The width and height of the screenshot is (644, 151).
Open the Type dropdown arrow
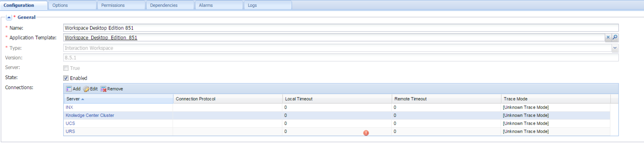click(615, 48)
